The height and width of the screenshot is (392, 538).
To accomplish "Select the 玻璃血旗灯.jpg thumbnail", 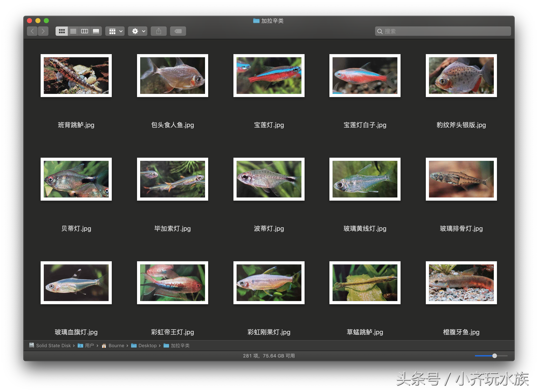I will point(76,283).
